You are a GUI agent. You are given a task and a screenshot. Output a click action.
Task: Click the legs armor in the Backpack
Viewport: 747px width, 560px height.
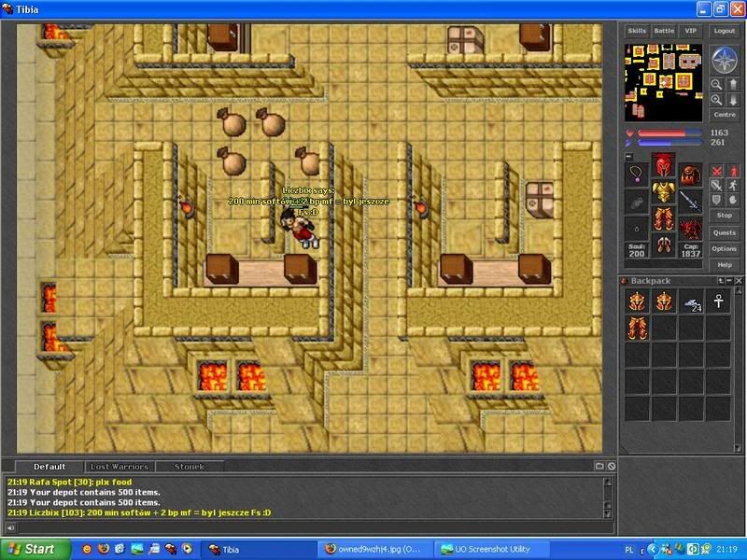(x=637, y=329)
